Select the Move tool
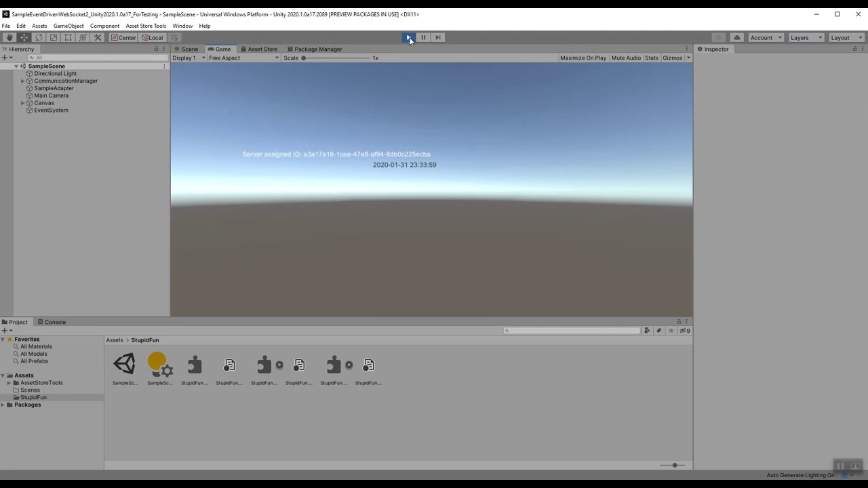The height and width of the screenshot is (488, 868). click(x=24, y=37)
